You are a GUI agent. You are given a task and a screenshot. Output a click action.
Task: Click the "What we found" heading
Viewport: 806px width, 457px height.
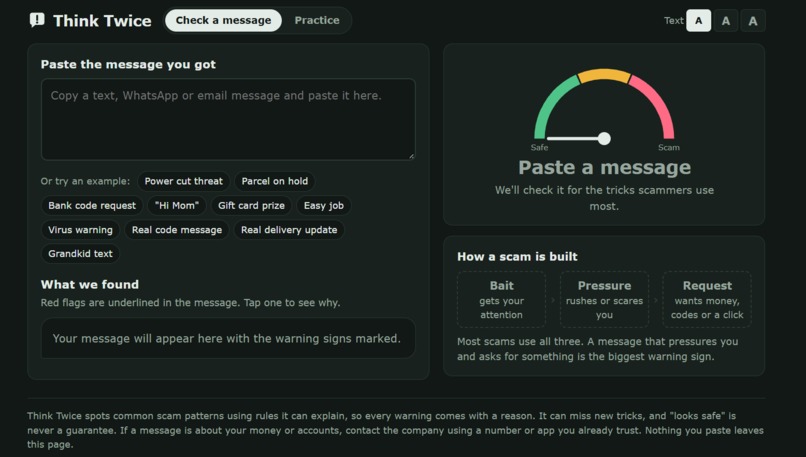click(x=89, y=284)
